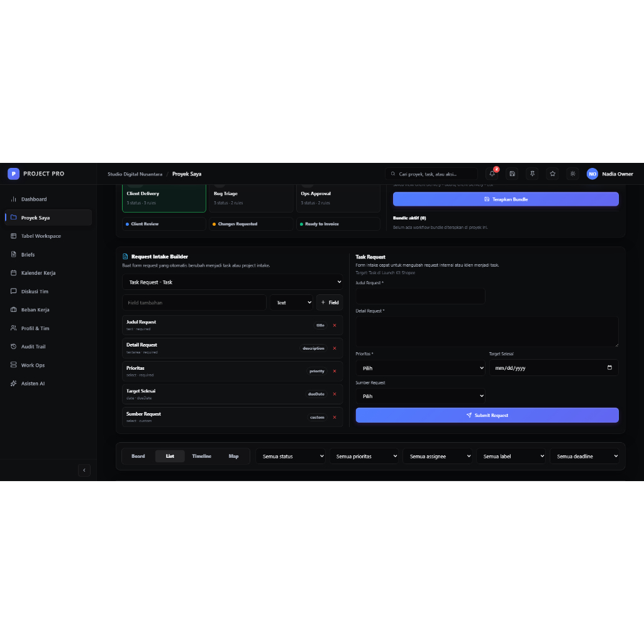Screen dimensions: 644x644
Task: Remove the Judul Request field
Action: click(335, 325)
